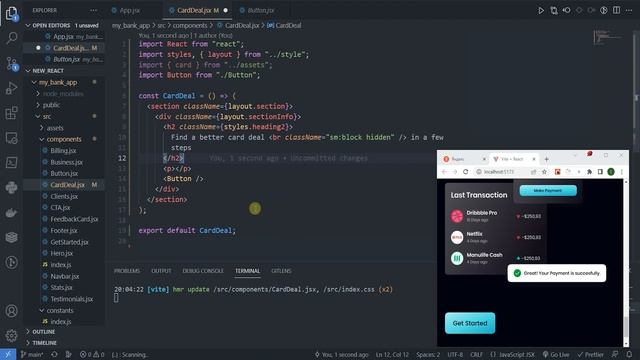640x360 pixels.
Task: Click Make Payment button in browser
Action: coord(548,190)
